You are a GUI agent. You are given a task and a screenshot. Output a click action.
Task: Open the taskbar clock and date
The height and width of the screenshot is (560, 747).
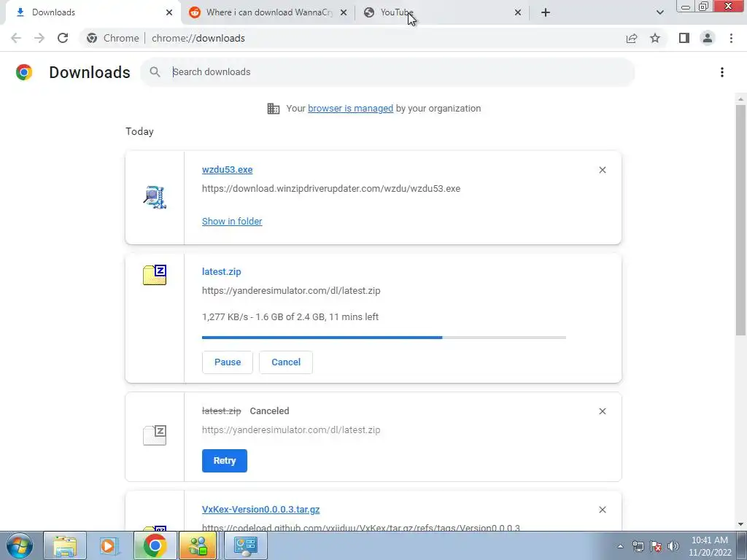coord(710,546)
